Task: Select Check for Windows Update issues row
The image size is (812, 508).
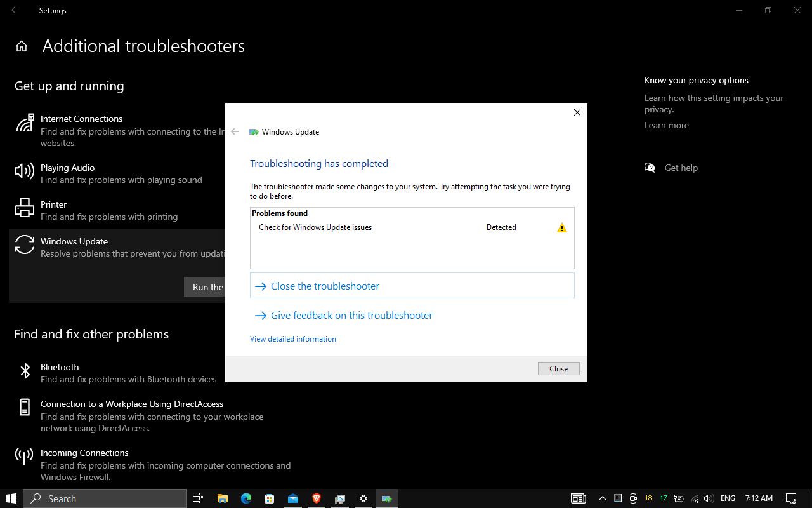Action: click(412, 227)
